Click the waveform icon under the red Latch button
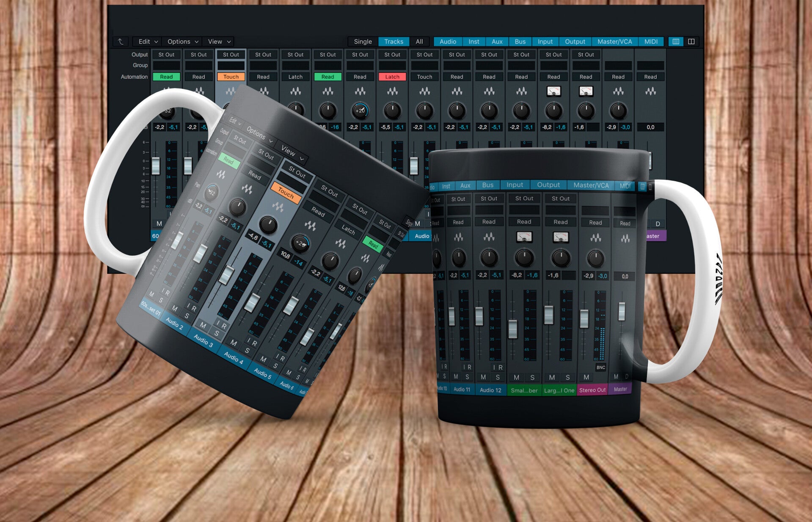 (392, 91)
